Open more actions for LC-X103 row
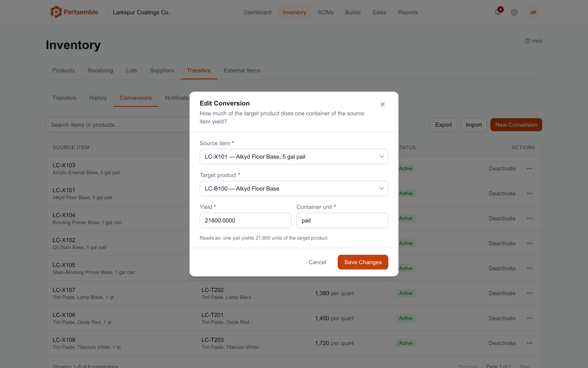The height and width of the screenshot is (368, 588). 530,168
